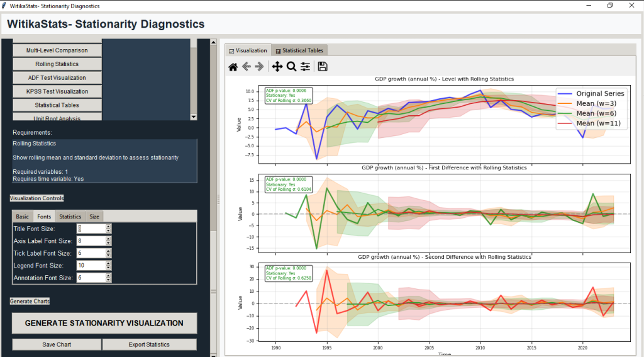This screenshot has height=357, width=644.
Task: Click the Visualization Controls label
Action: click(x=37, y=198)
